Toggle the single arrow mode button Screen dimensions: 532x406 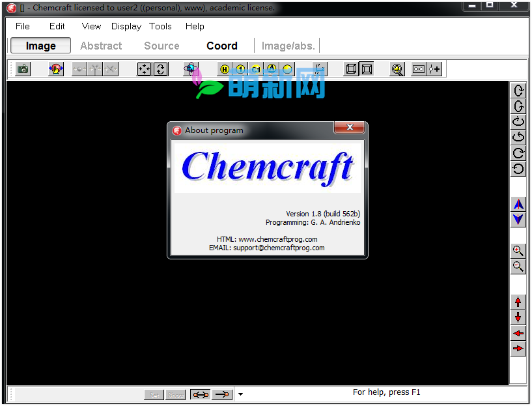pyautogui.click(x=222, y=394)
